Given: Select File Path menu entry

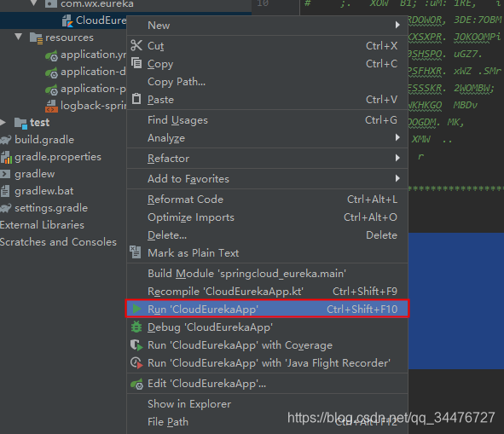Looking at the screenshot, I should 268,422.
